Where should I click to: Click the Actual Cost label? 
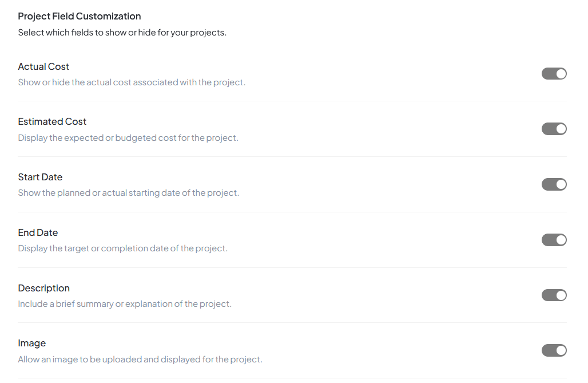(x=43, y=66)
